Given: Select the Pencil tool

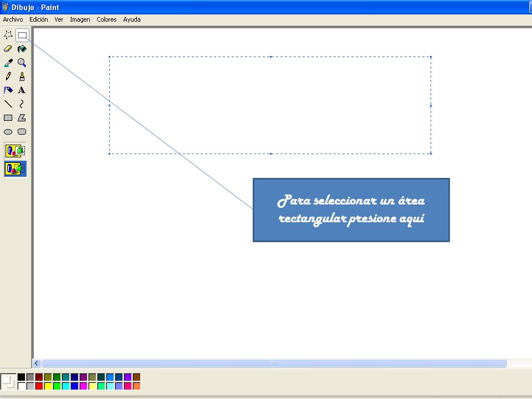Looking at the screenshot, I should (x=8, y=76).
